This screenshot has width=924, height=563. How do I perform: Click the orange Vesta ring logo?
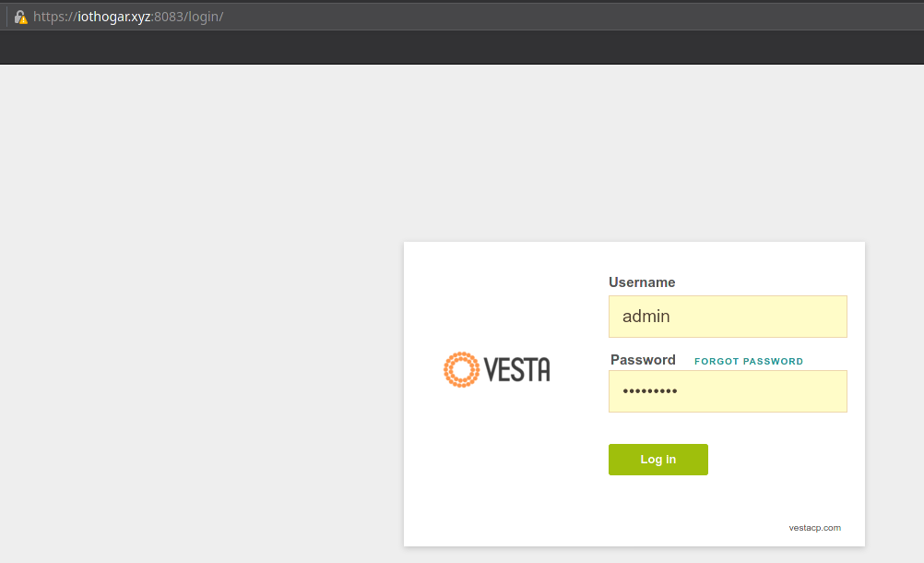pyautogui.click(x=460, y=369)
